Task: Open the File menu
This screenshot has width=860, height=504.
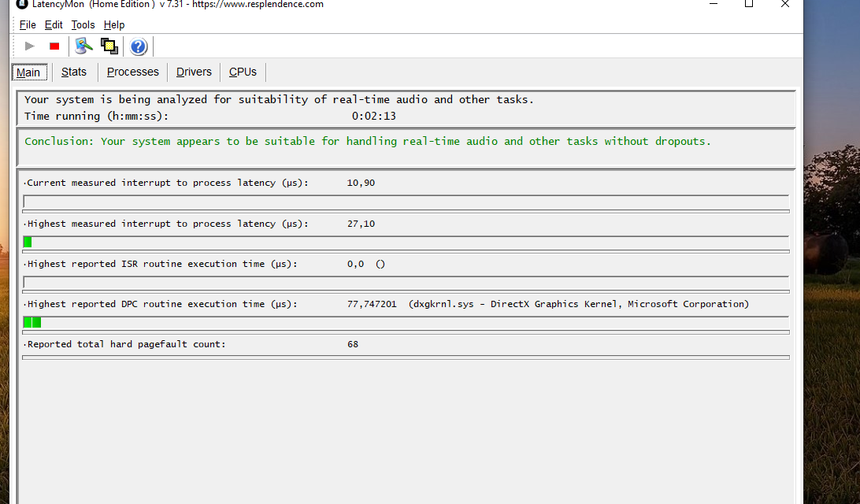Action: point(28,24)
